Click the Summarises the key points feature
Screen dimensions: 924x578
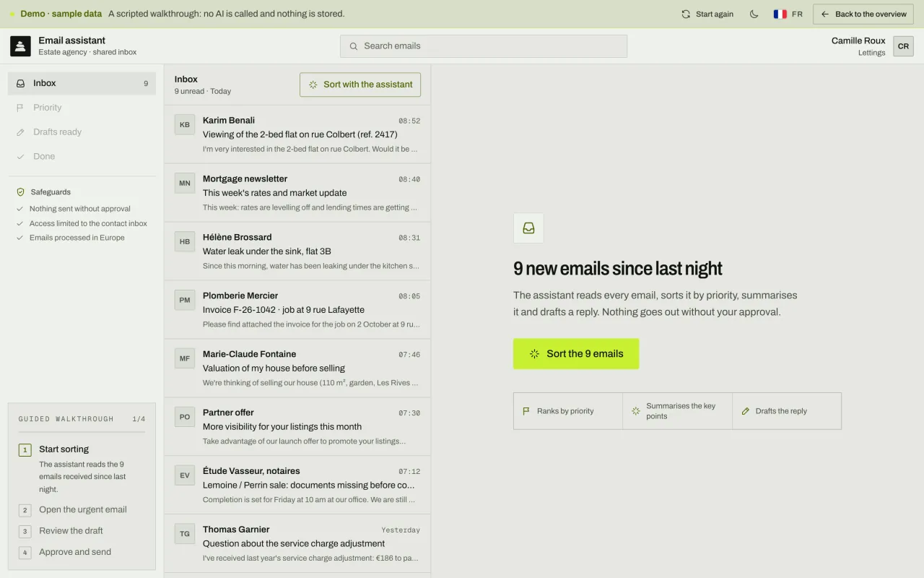677,411
